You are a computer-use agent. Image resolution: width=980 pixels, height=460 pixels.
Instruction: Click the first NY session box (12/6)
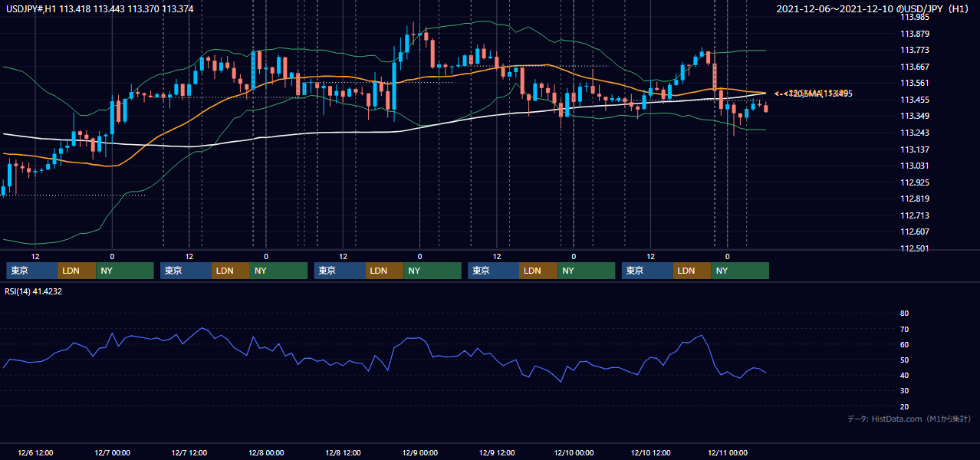(x=125, y=271)
